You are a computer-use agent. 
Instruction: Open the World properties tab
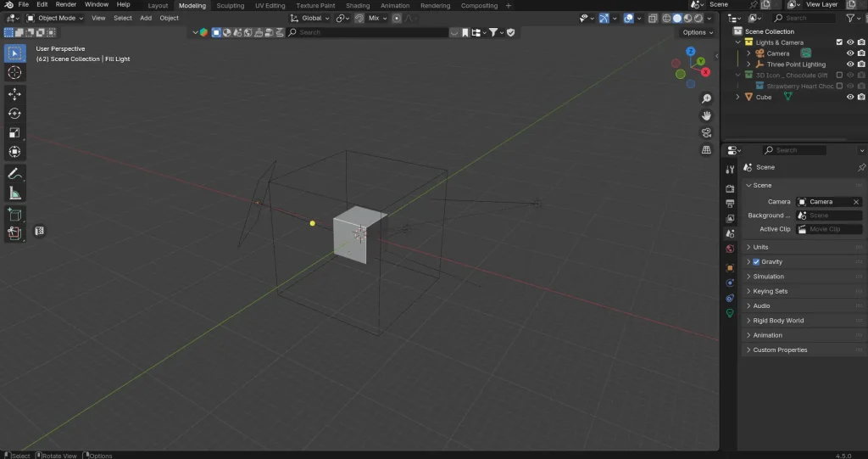(730, 249)
